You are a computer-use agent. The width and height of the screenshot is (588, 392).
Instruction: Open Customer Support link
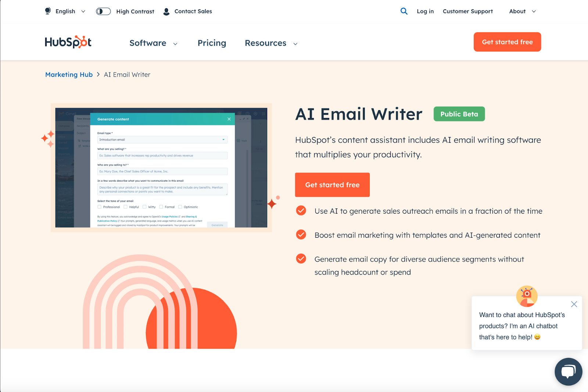467,11
